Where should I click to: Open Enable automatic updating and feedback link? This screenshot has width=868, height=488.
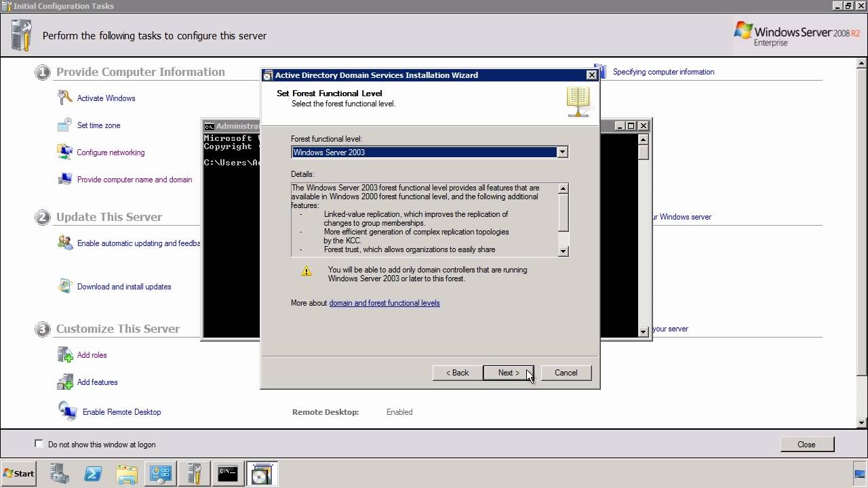138,243
